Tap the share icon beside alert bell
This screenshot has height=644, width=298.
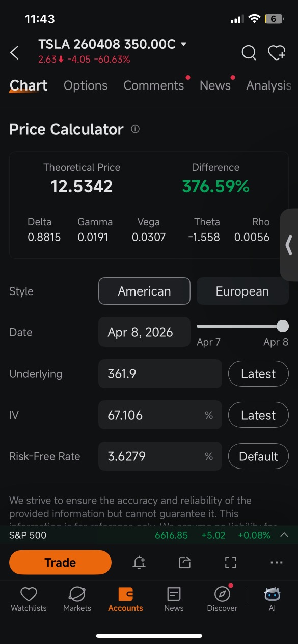click(184, 562)
